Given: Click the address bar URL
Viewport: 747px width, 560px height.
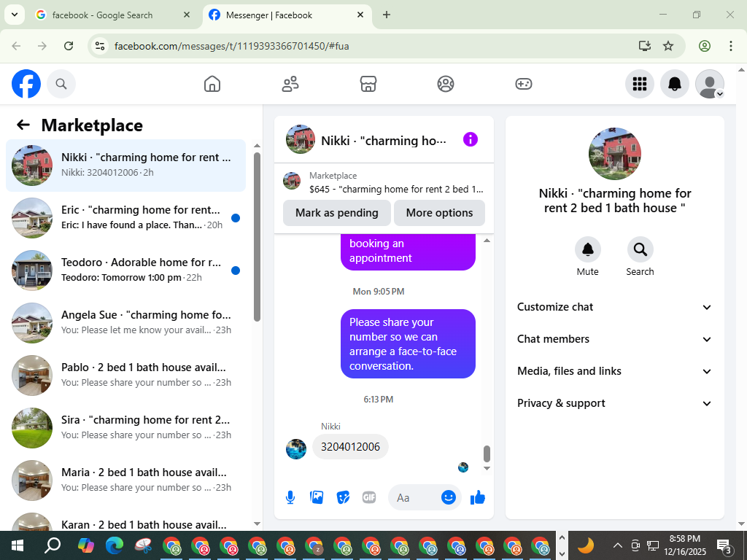Looking at the screenshot, I should pyautogui.click(x=231, y=46).
